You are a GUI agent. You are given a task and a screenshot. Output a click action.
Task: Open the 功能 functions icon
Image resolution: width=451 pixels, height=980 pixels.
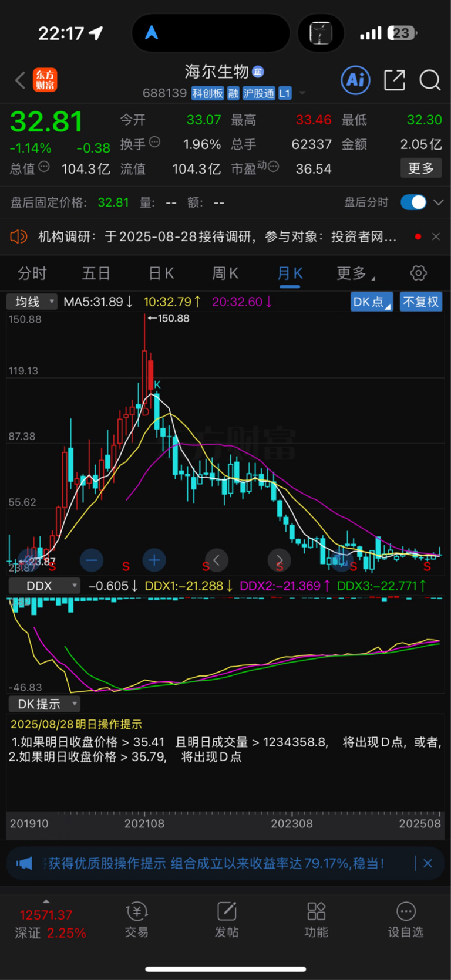point(316,911)
